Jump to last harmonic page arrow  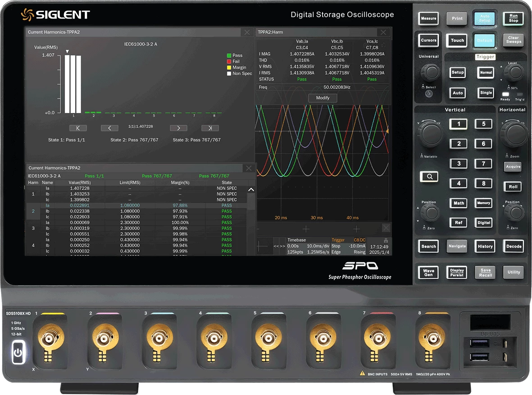click(x=210, y=128)
